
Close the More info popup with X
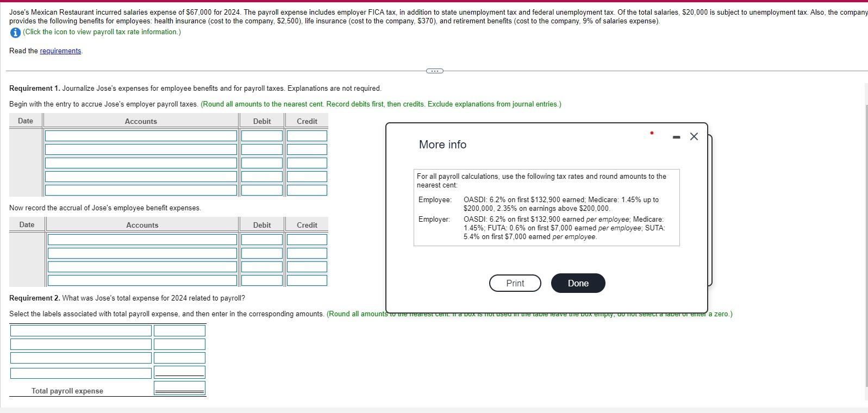pyautogui.click(x=694, y=137)
